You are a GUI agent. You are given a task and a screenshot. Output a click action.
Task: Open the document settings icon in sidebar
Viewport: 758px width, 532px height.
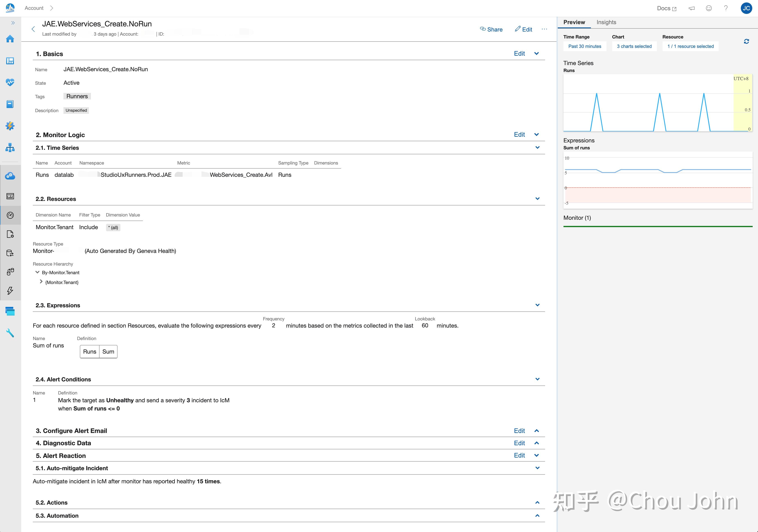10,234
